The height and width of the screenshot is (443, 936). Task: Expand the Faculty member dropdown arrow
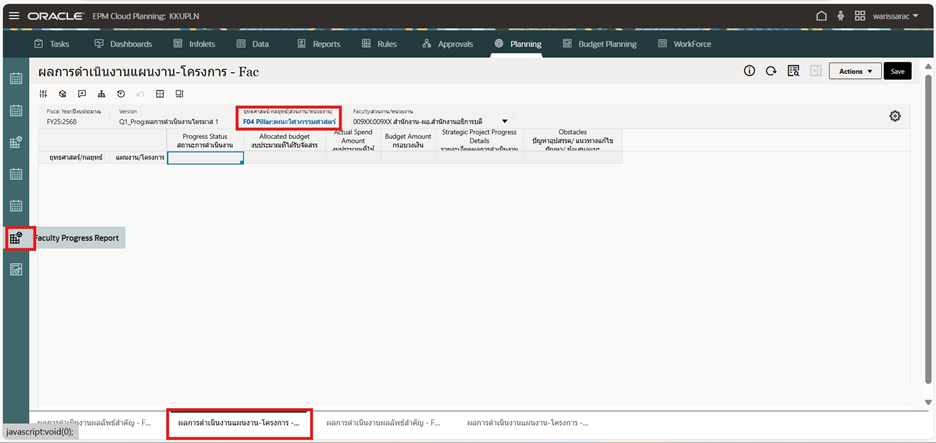(504, 121)
